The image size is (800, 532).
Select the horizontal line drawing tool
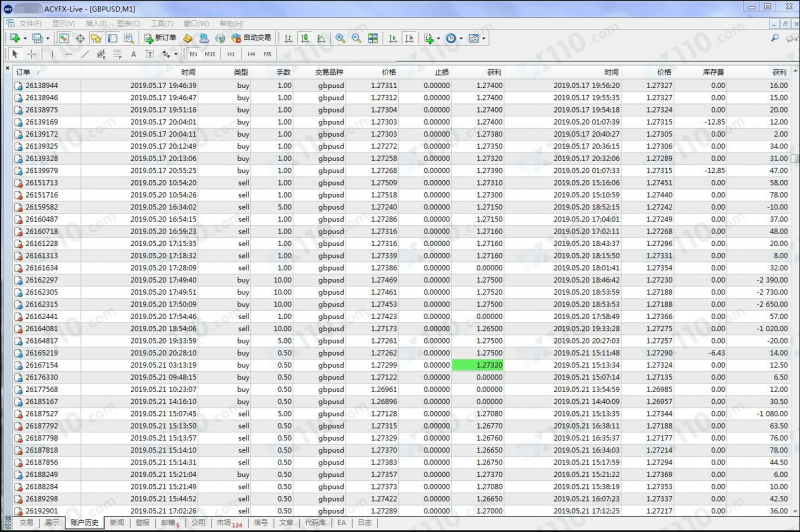[67, 54]
